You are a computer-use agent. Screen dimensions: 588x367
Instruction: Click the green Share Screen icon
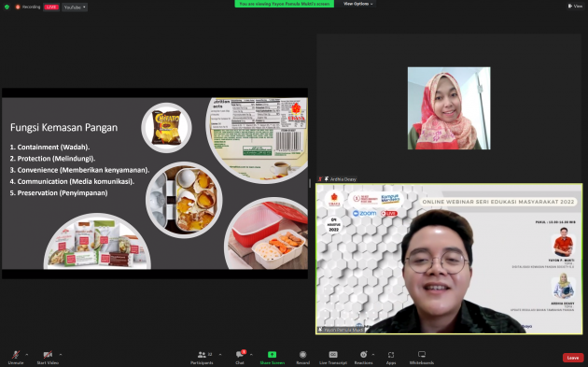click(x=272, y=357)
